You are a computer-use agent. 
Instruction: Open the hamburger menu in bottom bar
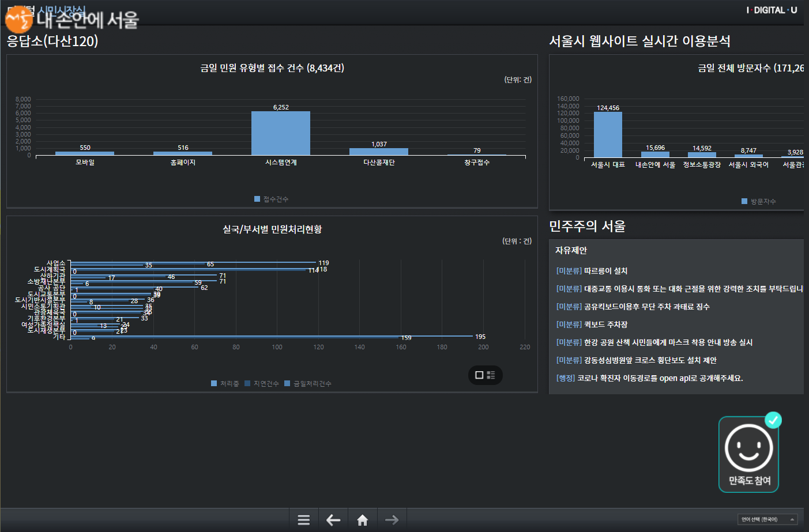coord(304,520)
